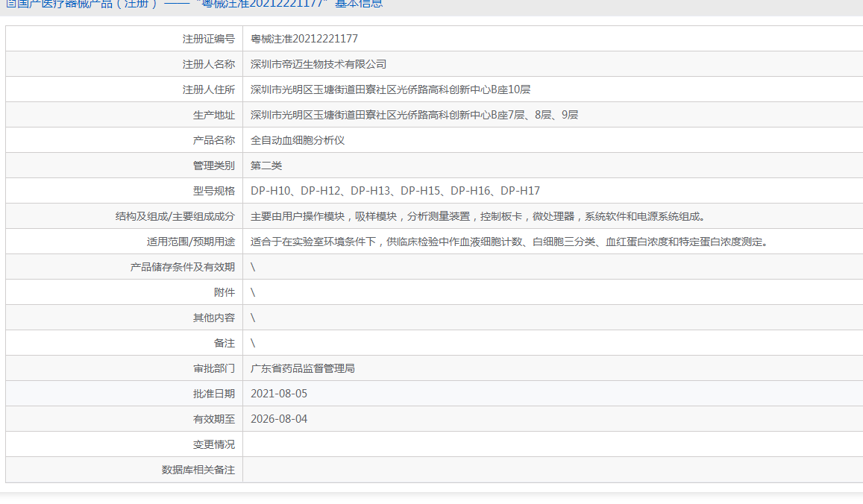Select structure description starting 主要由用户操作模块

477,215
